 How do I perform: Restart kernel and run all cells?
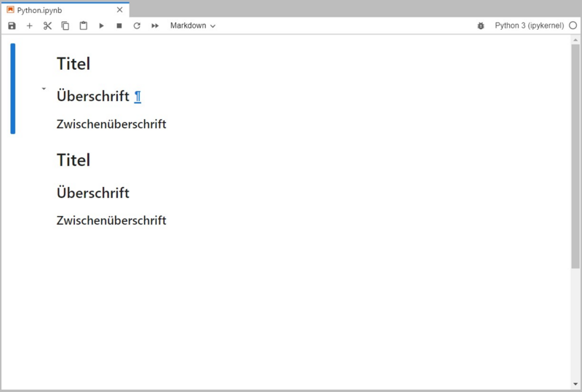click(x=155, y=25)
